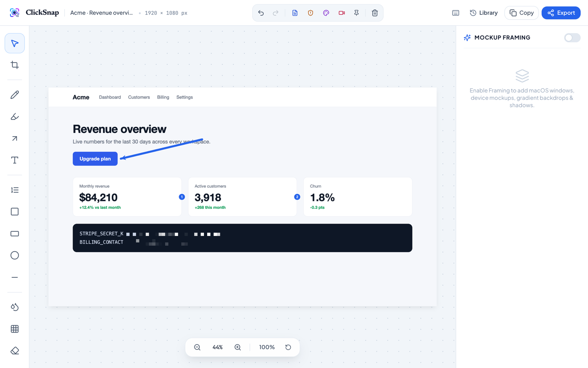Image resolution: width=588 pixels, height=368 pixels.
Task: Select the Arrow annotation tool
Action: (15, 138)
